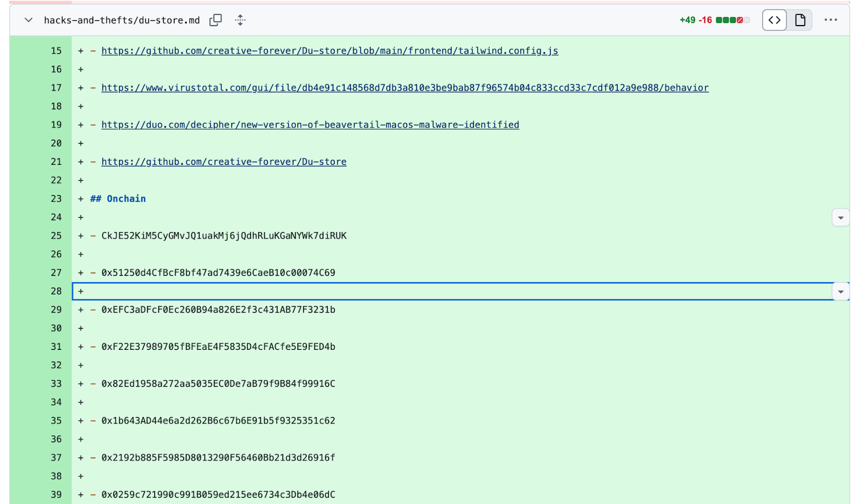Screen dimensions: 854x504
Task: Click line number 31
Action: pyautogui.click(x=56, y=347)
